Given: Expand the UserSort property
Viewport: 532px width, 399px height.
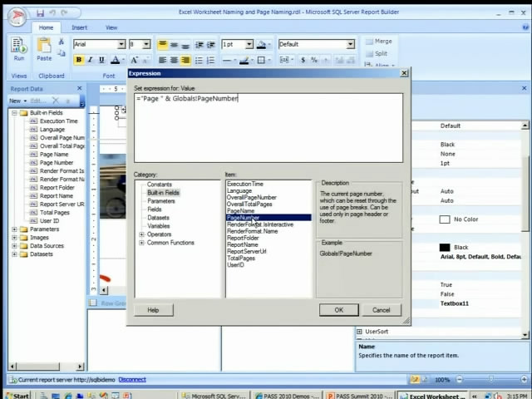Looking at the screenshot, I should (359, 332).
